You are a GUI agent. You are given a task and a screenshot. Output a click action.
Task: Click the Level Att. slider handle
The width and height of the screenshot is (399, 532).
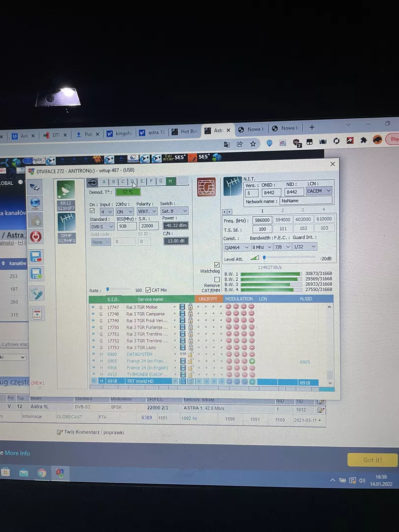pos(264,258)
